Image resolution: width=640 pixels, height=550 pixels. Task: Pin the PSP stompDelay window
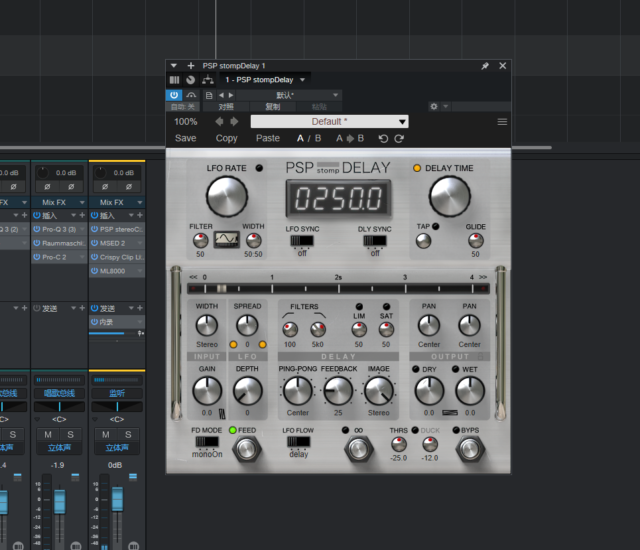click(485, 66)
